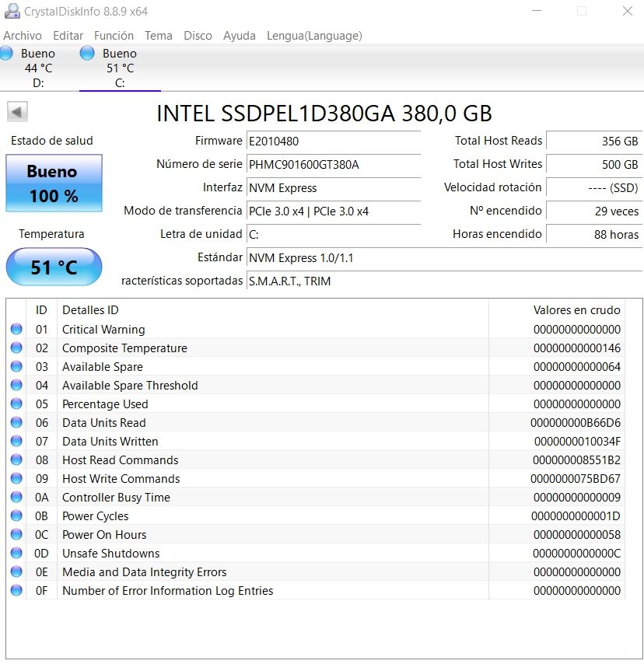Open the Tema menu
This screenshot has height=664, width=644.
pyautogui.click(x=159, y=36)
